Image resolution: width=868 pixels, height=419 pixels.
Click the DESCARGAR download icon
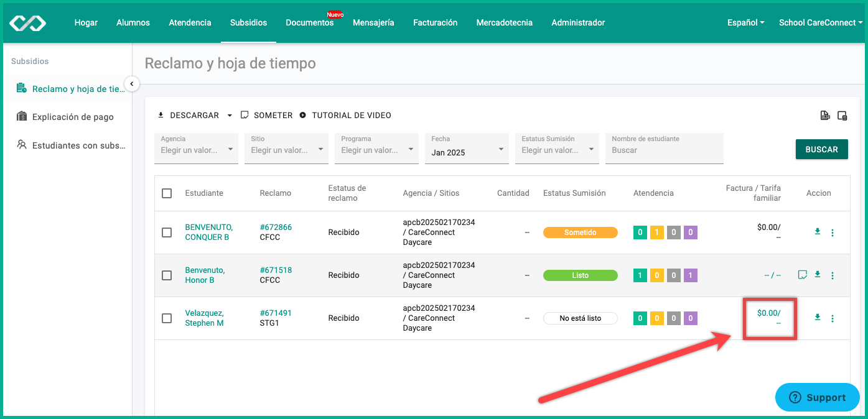click(161, 115)
